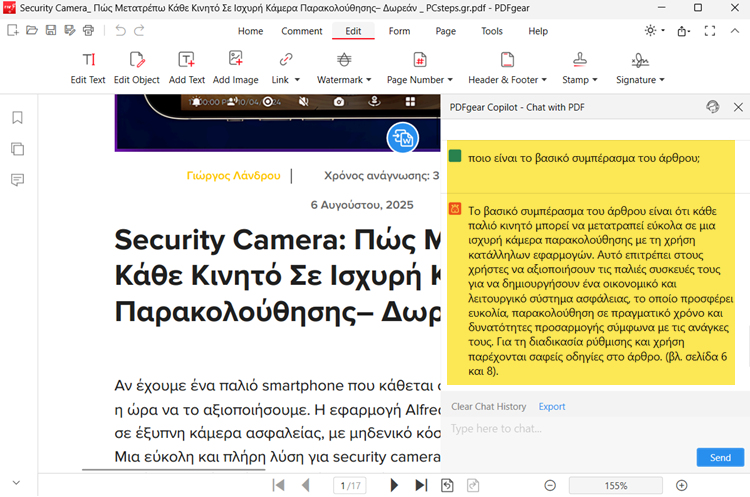Viewport: 750px width, 497px height.
Task: Jump to the last page
Action: [421, 486]
